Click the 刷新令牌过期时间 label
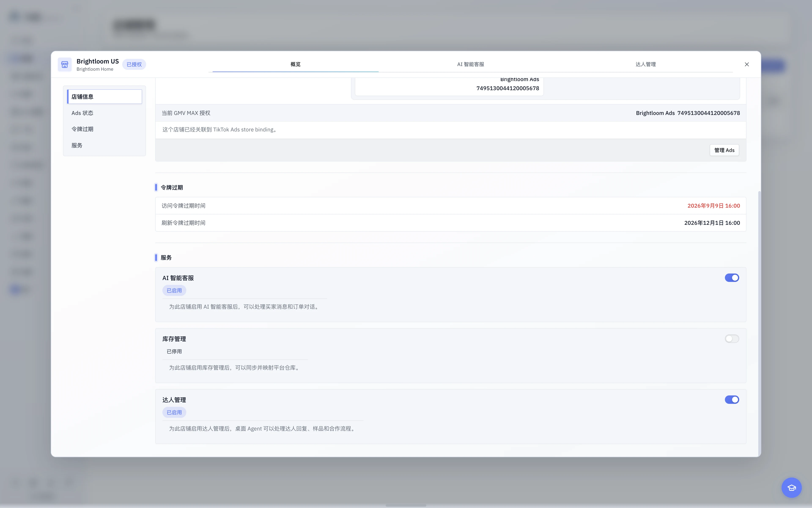Image resolution: width=812 pixels, height=508 pixels. [x=184, y=223]
